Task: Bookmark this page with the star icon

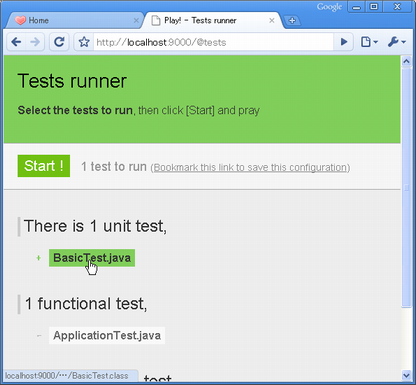Action: [84, 42]
